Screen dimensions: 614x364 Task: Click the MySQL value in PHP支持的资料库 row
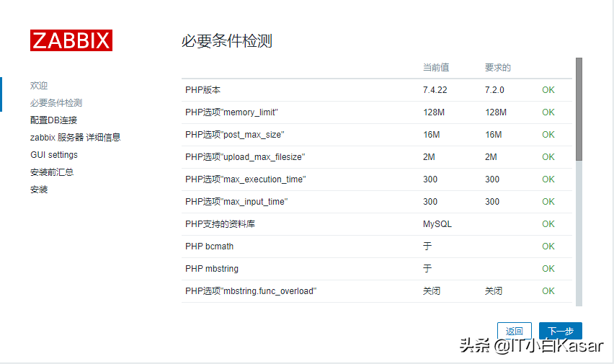point(437,224)
